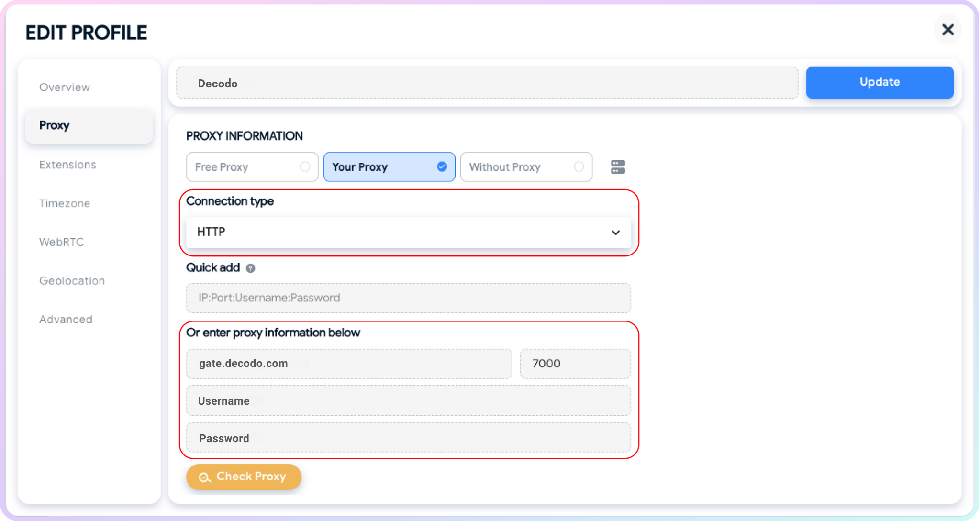Click the proxy list server icon

[x=618, y=167]
